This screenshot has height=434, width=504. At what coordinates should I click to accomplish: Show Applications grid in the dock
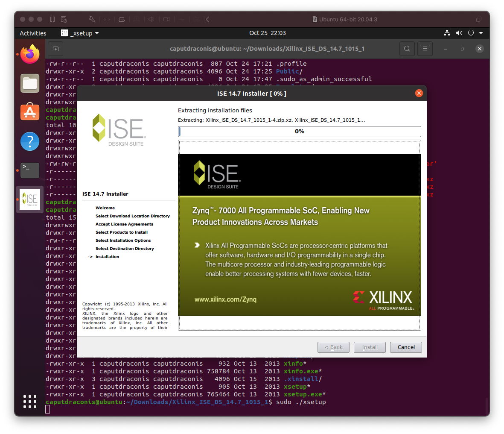[x=30, y=402]
